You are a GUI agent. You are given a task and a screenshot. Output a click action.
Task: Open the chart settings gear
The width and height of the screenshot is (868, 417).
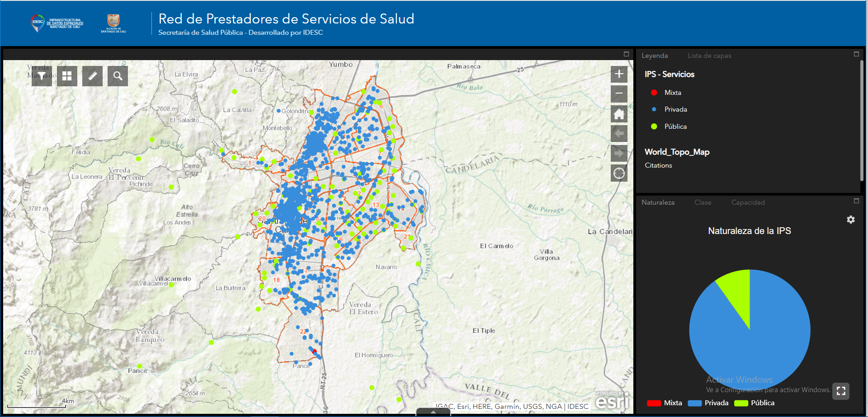coord(850,220)
